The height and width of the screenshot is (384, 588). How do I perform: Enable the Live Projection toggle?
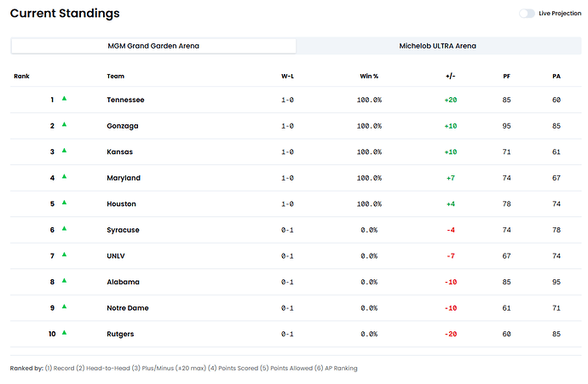pos(527,14)
